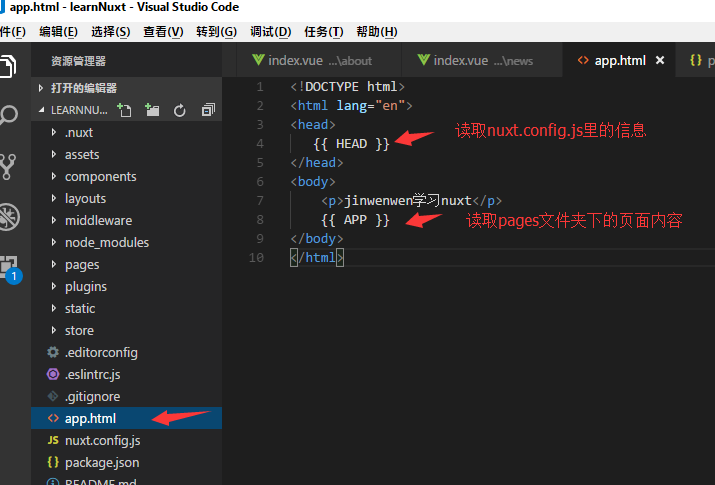Click the JS icon beside nuxt.config.js
The width and height of the screenshot is (715, 485).
click(x=53, y=440)
